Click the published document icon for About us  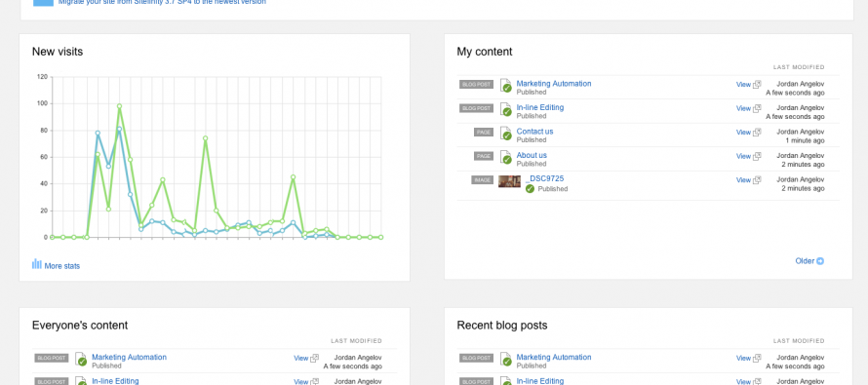506,157
